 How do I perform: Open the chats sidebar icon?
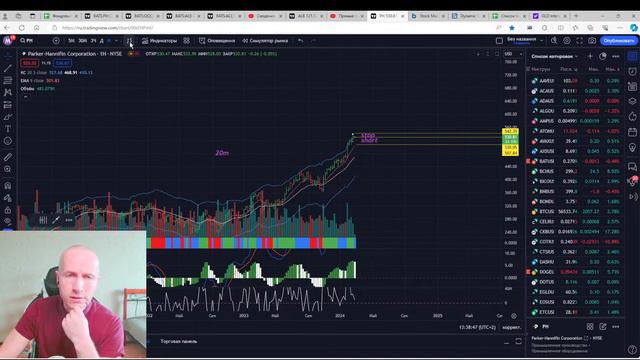(x=632, y=166)
